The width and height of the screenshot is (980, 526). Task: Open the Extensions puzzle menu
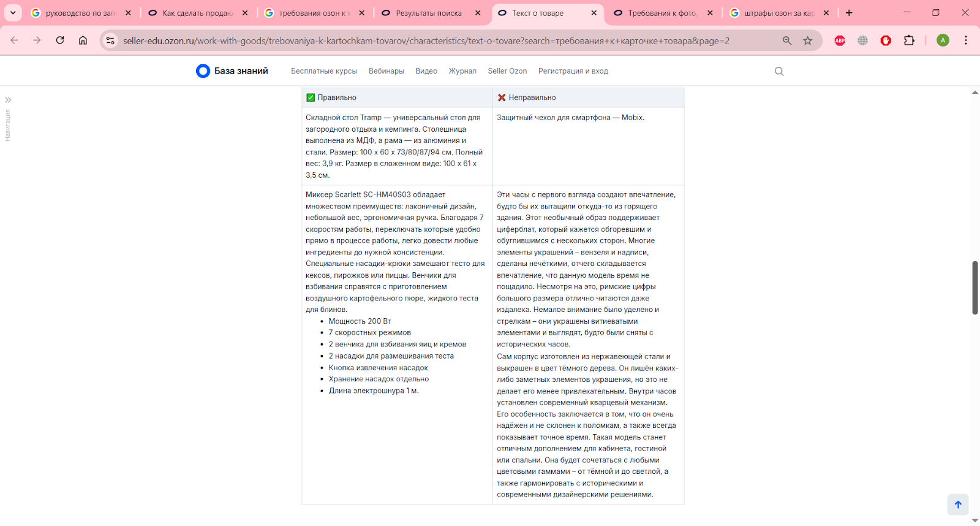coord(909,40)
